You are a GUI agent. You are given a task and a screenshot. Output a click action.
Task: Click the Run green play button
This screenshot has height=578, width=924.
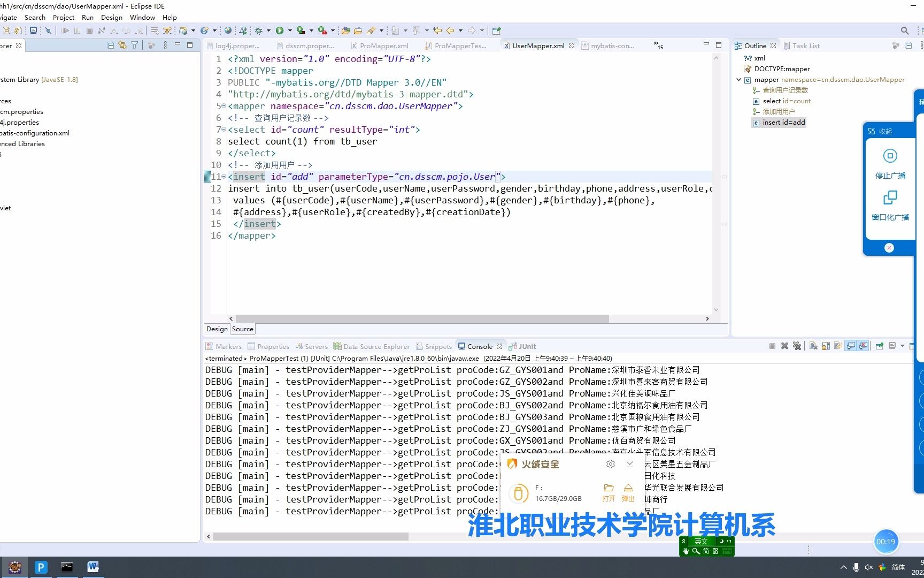(280, 31)
